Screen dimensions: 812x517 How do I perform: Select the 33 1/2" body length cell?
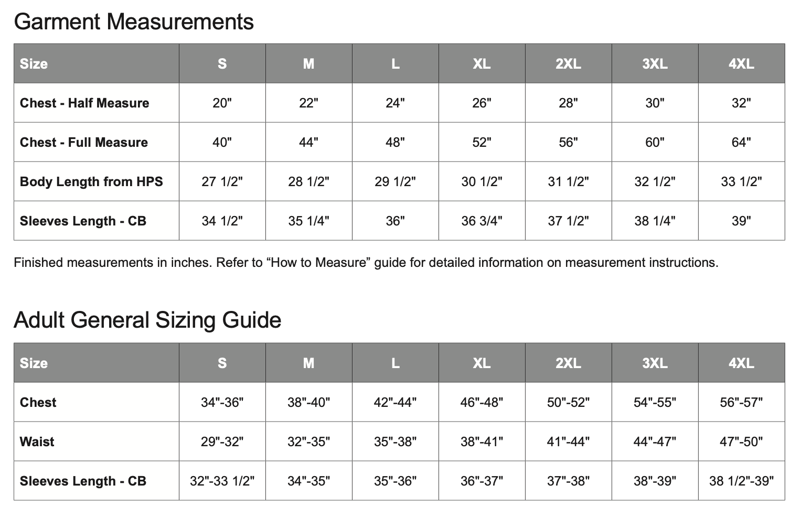pos(741,182)
